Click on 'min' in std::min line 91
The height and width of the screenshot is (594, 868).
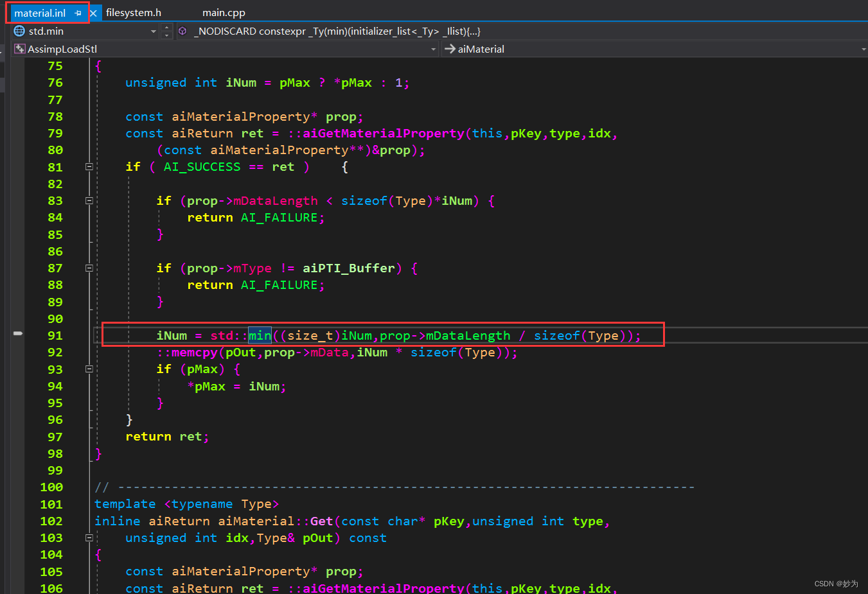click(x=260, y=335)
